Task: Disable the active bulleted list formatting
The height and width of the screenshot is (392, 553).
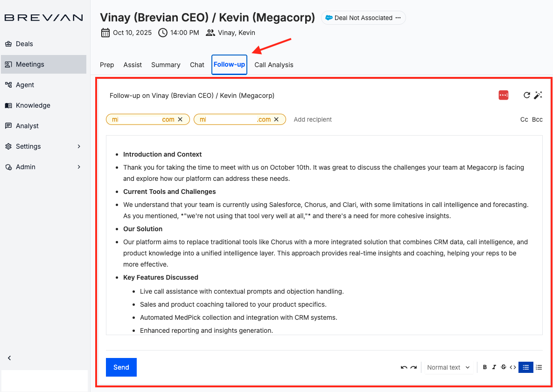Action: point(525,367)
